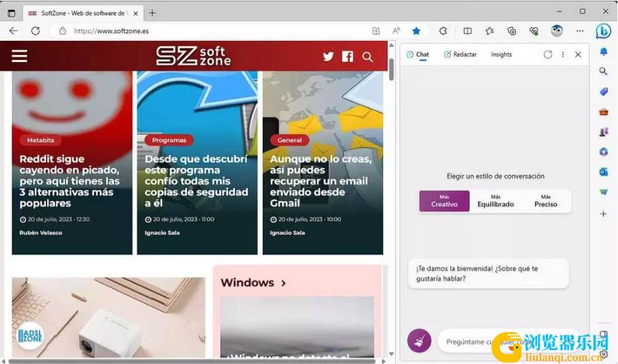Close the SoftZone browser tab
618x364 pixels.
135,14
